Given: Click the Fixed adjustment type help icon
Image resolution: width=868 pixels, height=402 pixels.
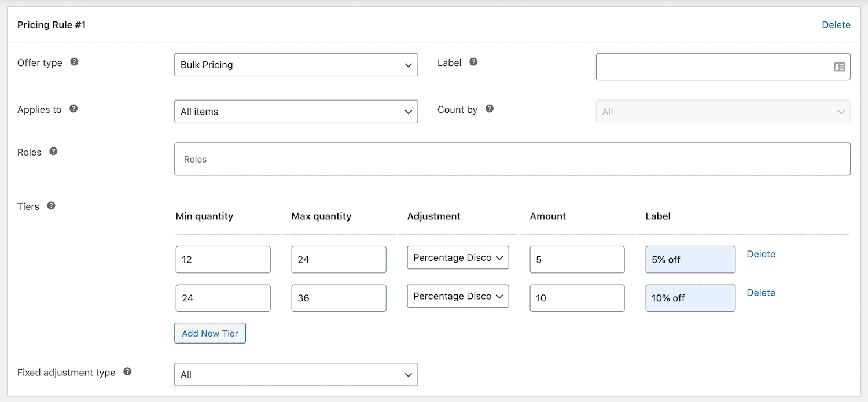Looking at the screenshot, I should [x=127, y=372].
